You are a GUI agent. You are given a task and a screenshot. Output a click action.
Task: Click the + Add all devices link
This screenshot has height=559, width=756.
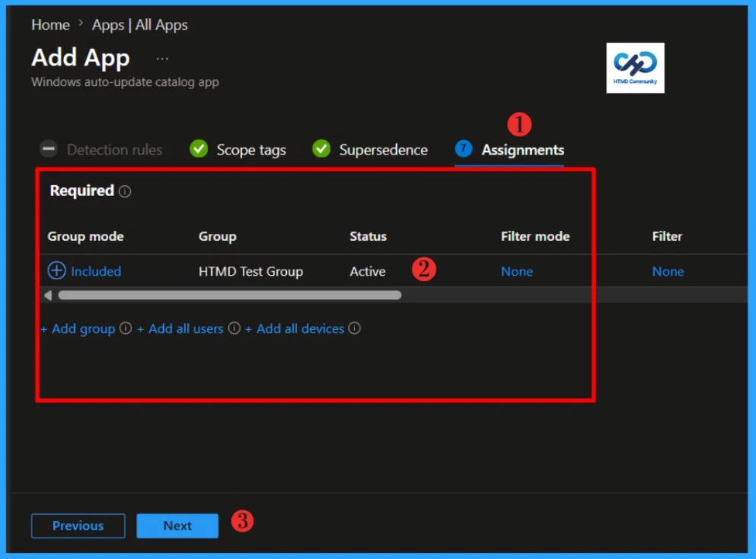[x=295, y=329]
